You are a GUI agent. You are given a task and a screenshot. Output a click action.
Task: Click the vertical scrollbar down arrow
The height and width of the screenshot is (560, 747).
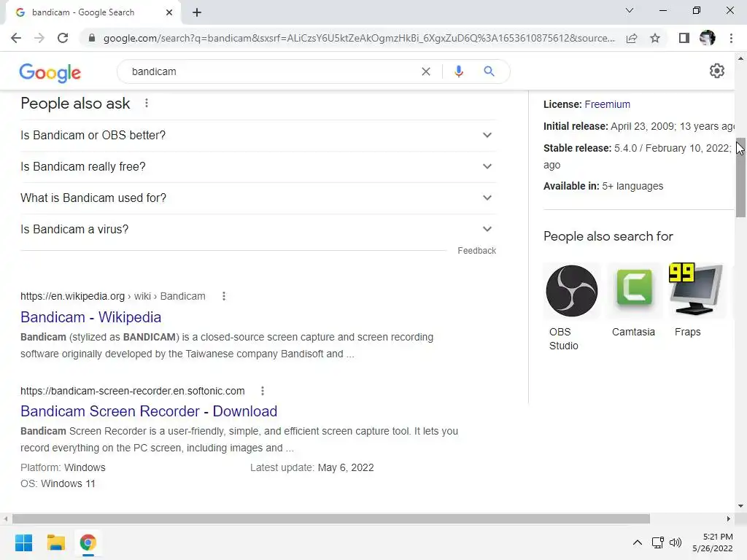(x=741, y=506)
